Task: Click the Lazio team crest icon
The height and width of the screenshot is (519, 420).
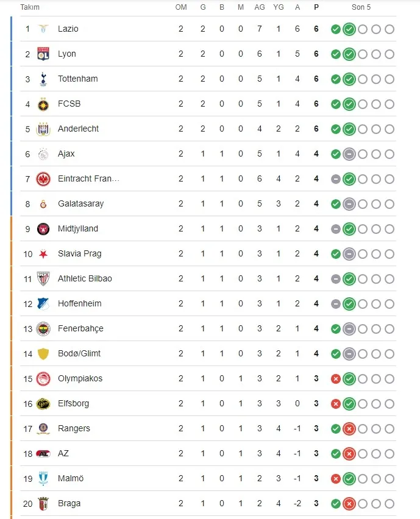Action: 43,29
